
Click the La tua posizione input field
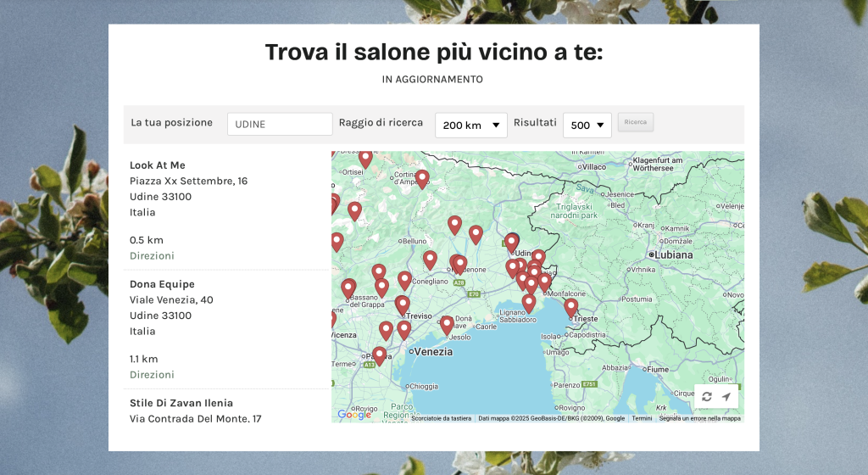point(280,124)
